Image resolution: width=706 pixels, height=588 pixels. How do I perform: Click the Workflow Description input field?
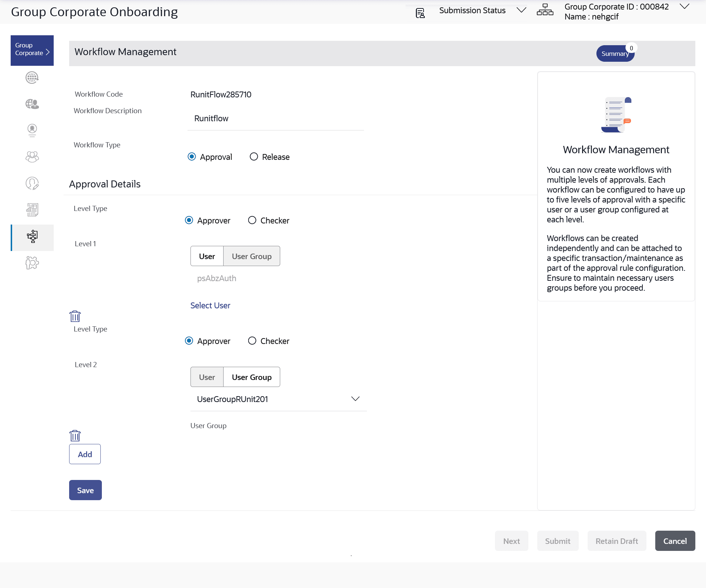[x=275, y=119]
